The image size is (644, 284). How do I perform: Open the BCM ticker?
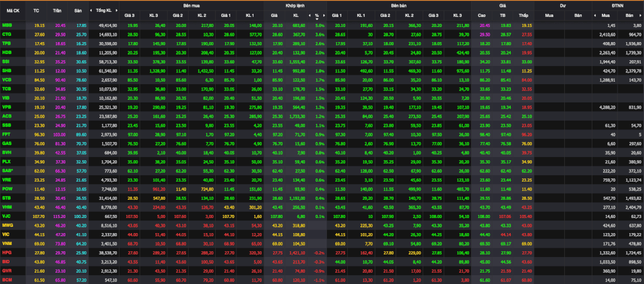pyautogui.click(x=6, y=279)
